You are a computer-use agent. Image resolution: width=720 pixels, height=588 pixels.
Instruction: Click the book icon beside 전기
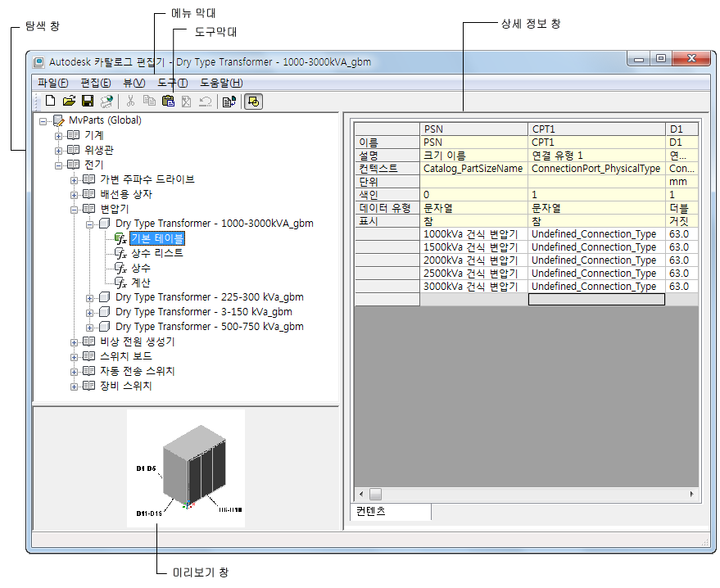pos(73,165)
